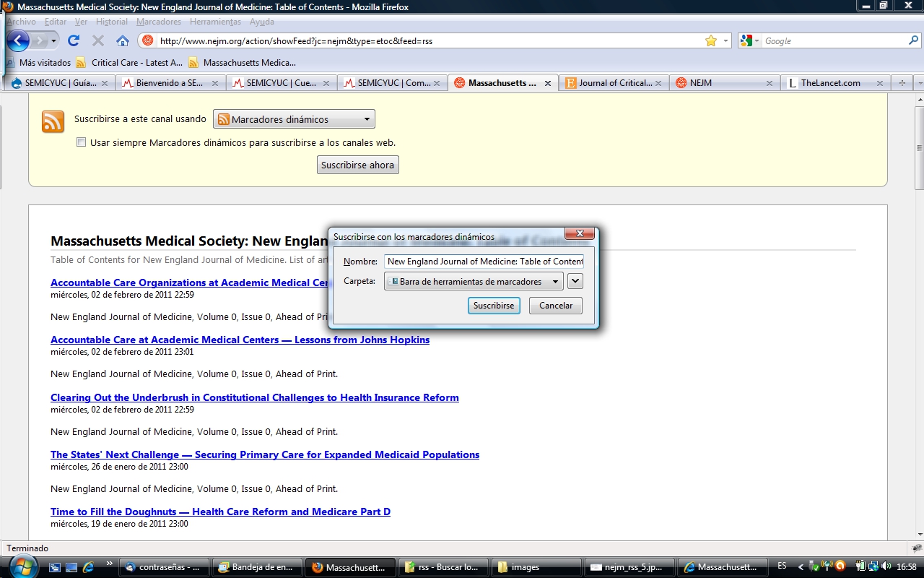Image resolution: width=924 pixels, height=578 pixels.
Task: Bookmark this page with the star icon
Action: click(711, 41)
